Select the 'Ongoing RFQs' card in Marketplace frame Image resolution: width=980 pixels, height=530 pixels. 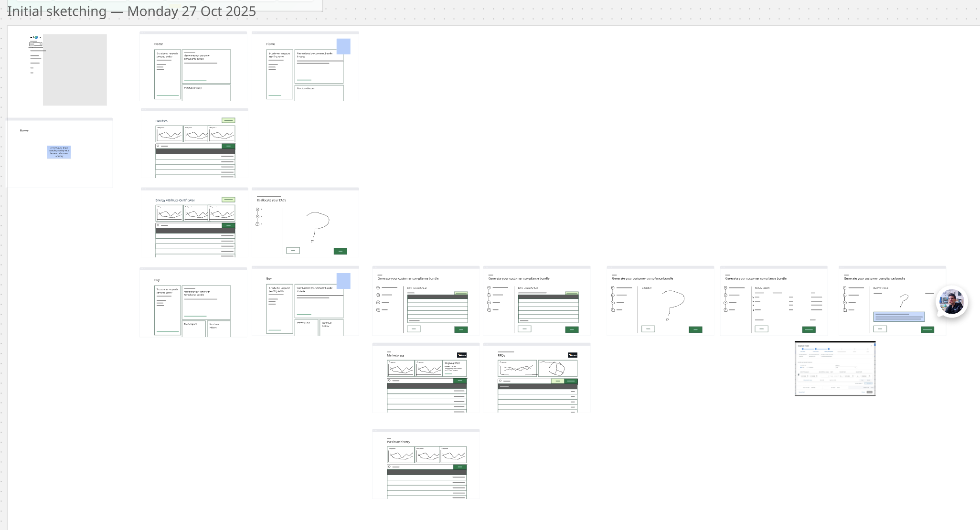pos(454,368)
